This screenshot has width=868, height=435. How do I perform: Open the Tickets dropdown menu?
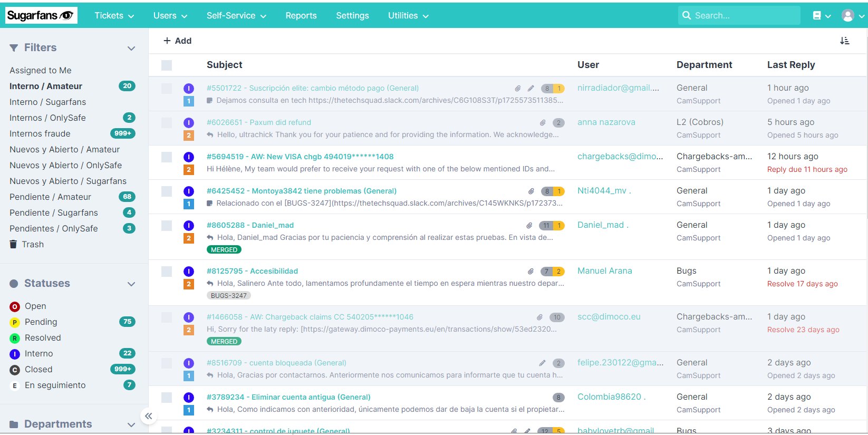[x=114, y=16]
